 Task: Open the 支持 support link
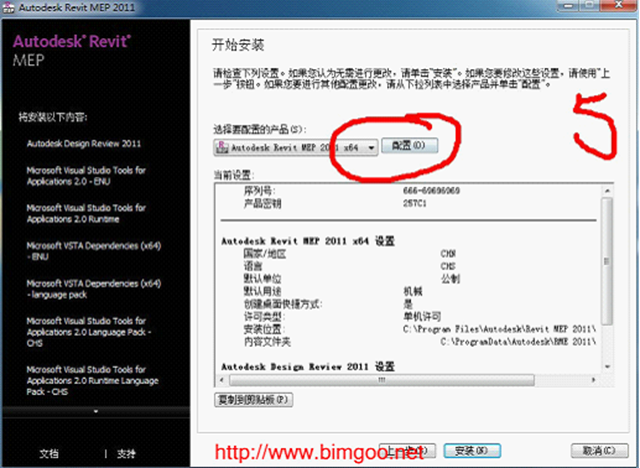click(126, 453)
